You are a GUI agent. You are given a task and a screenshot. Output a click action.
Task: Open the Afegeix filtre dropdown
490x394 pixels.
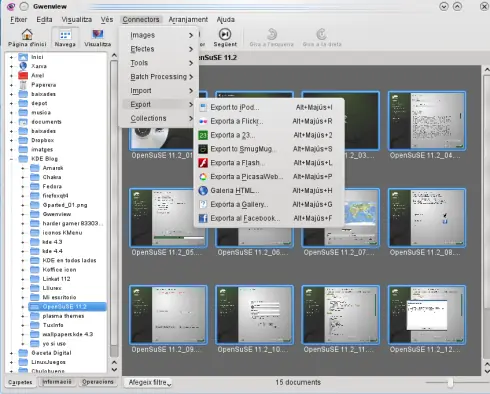[149, 383]
